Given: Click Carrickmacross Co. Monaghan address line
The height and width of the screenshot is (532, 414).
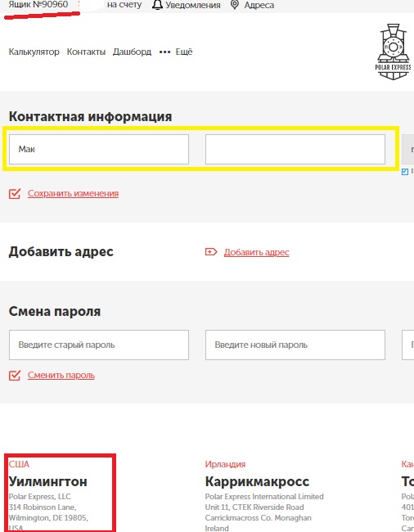Looking at the screenshot, I should click(258, 518).
